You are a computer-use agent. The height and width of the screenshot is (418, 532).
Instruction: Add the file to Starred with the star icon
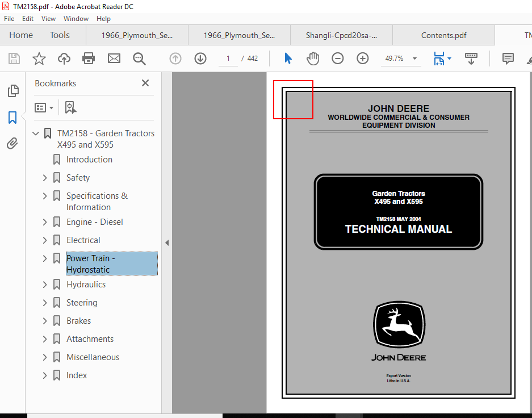pos(39,58)
